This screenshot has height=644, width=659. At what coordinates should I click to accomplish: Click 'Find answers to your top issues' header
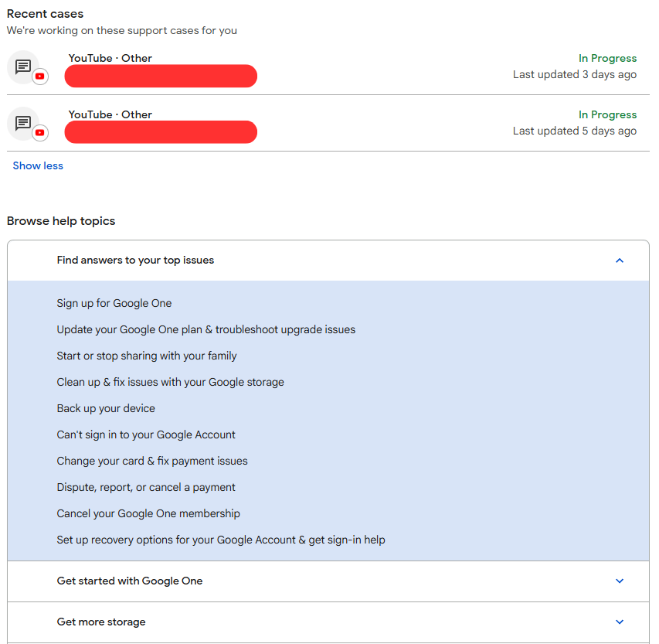coord(328,261)
